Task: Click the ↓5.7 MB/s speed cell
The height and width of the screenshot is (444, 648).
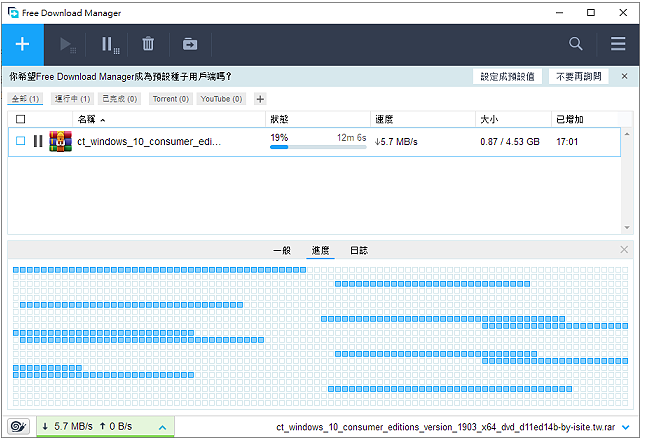Action: (396, 142)
